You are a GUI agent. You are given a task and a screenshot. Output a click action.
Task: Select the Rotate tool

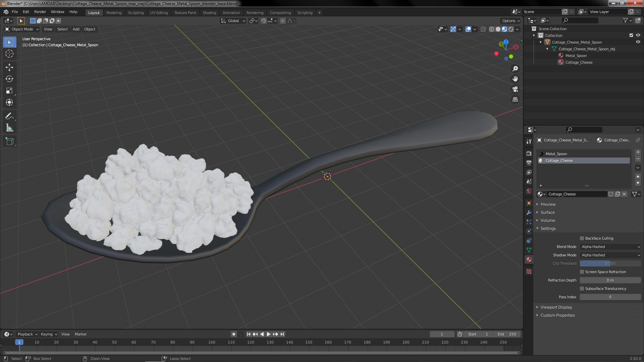tap(9, 79)
